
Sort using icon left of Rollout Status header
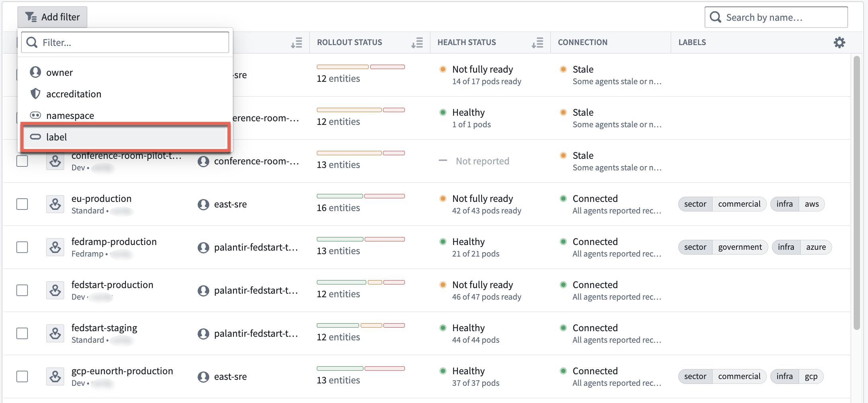297,43
